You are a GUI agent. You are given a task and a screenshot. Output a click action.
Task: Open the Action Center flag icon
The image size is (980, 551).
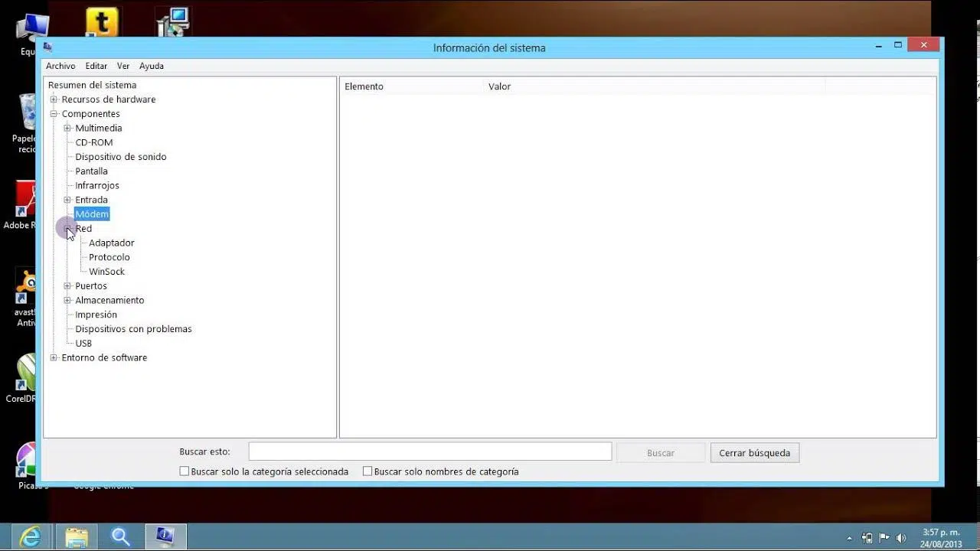[884, 538]
